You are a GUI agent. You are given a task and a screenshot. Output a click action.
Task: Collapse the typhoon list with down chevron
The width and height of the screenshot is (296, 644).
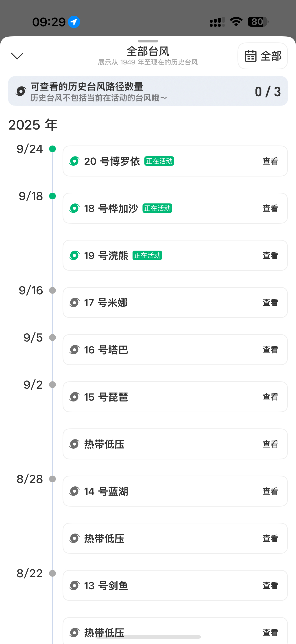click(17, 56)
